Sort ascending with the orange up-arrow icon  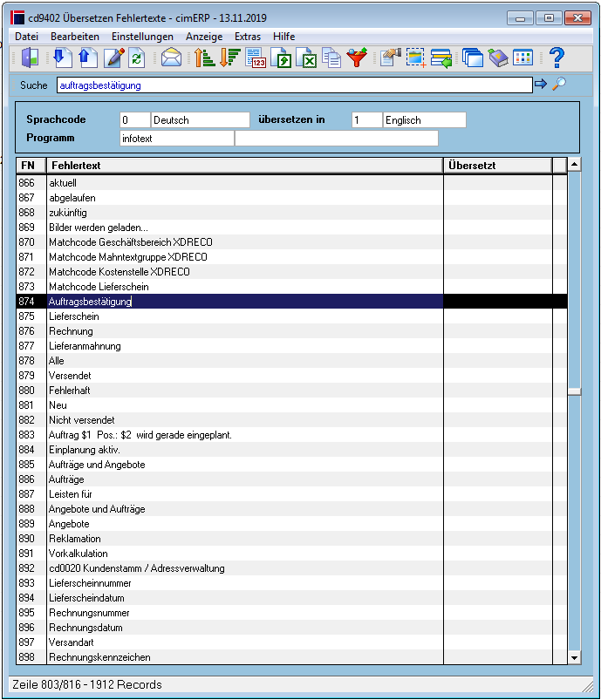(x=204, y=58)
